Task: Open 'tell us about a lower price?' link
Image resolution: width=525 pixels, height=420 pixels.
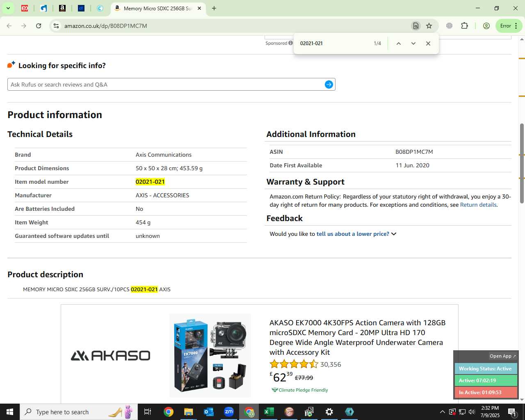Action: coord(353,234)
